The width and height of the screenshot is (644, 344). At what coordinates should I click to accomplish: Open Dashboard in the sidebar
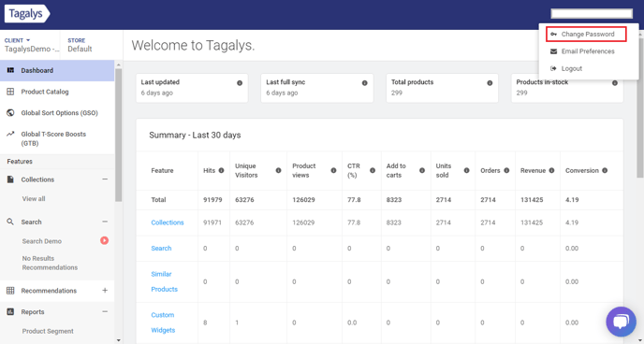57,70
